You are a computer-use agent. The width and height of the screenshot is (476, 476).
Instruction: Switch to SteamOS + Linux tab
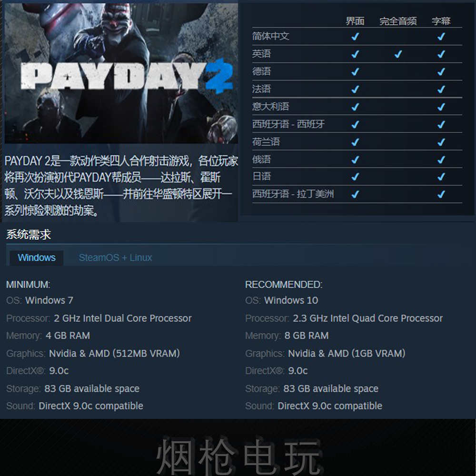click(x=115, y=258)
